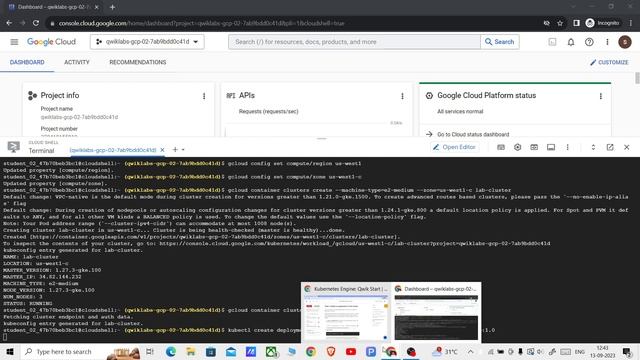Screen dimensions: 640x360
Task: Open Cloud Shell terminal settings gear
Action: point(518,147)
